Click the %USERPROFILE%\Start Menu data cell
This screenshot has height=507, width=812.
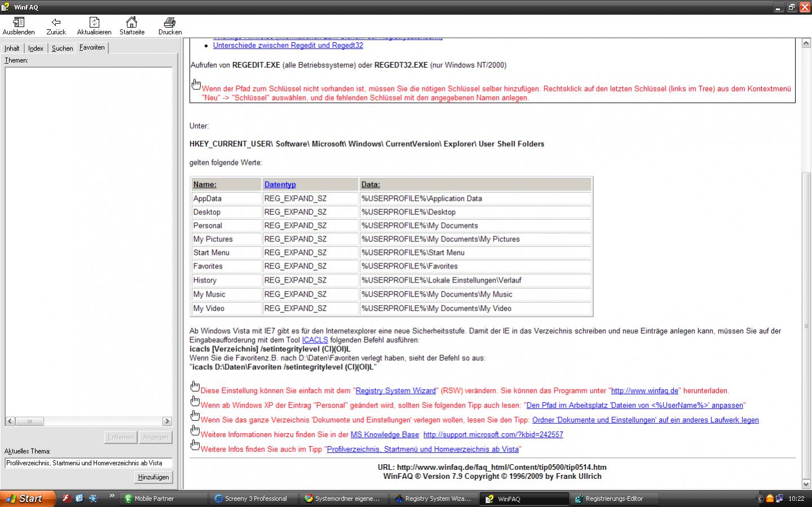click(476, 253)
